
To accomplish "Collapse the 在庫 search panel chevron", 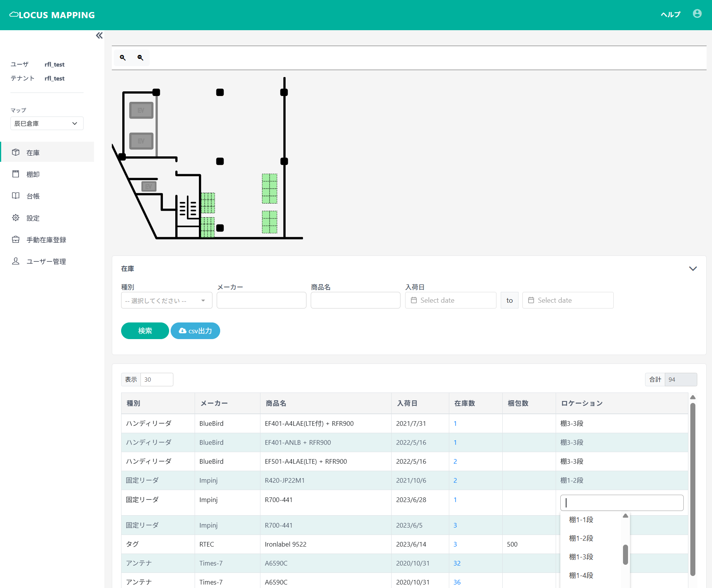I will tap(693, 268).
